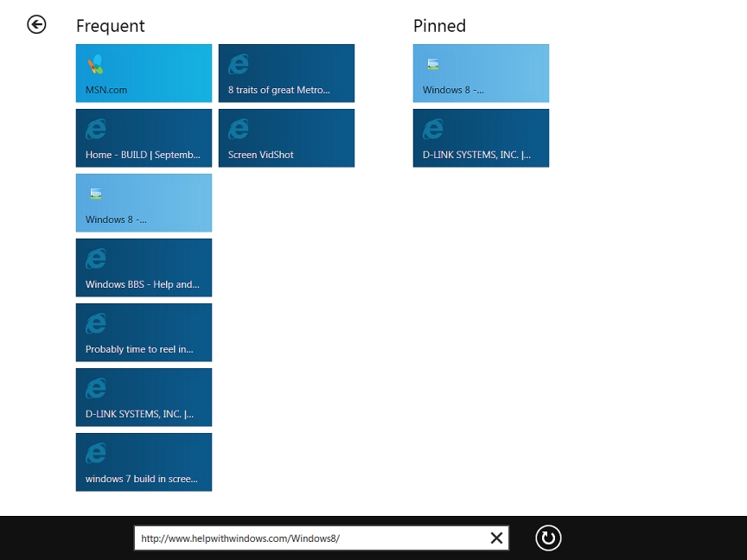Open the pinned 'Windows 8 -...' tile
This screenshot has width=747, height=560.
coord(481,73)
